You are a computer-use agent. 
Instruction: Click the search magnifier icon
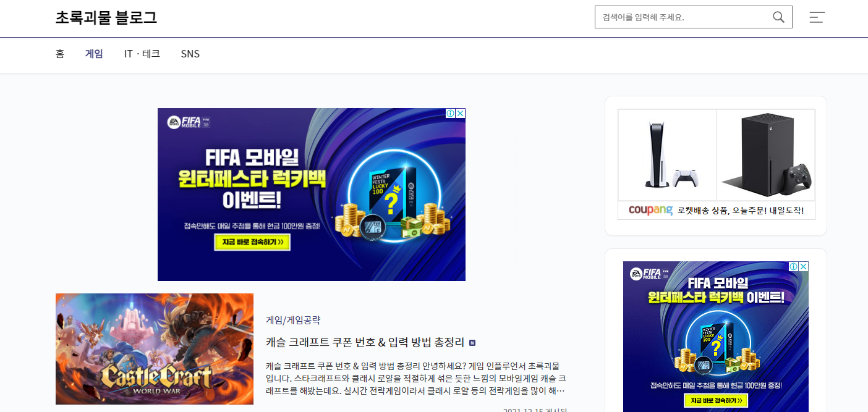(778, 17)
